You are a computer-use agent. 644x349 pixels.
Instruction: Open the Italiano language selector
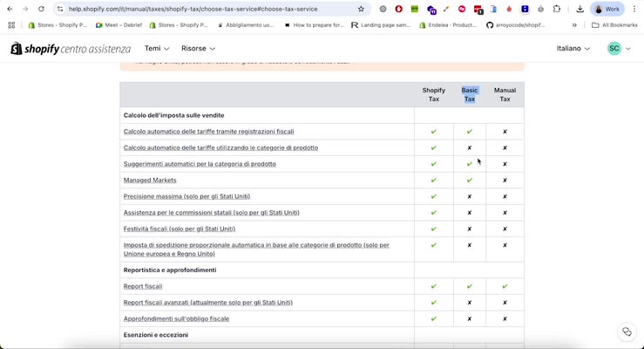[573, 49]
